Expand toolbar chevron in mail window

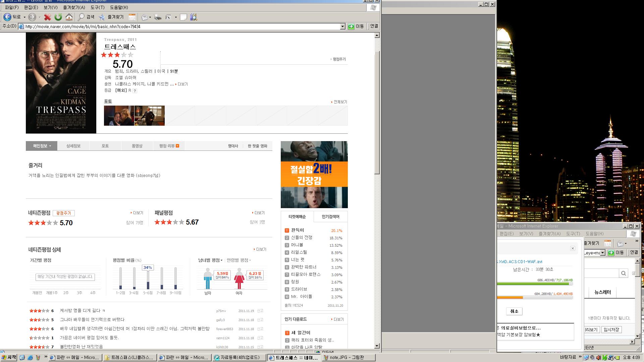tap(636, 242)
